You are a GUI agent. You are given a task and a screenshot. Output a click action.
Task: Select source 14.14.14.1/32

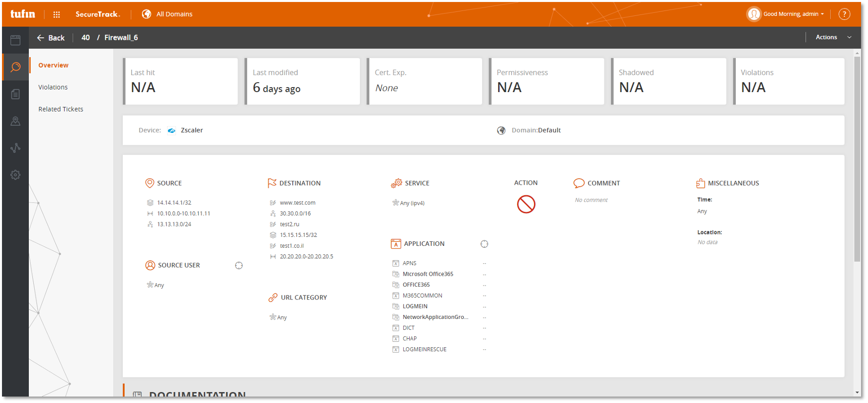(174, 203)
